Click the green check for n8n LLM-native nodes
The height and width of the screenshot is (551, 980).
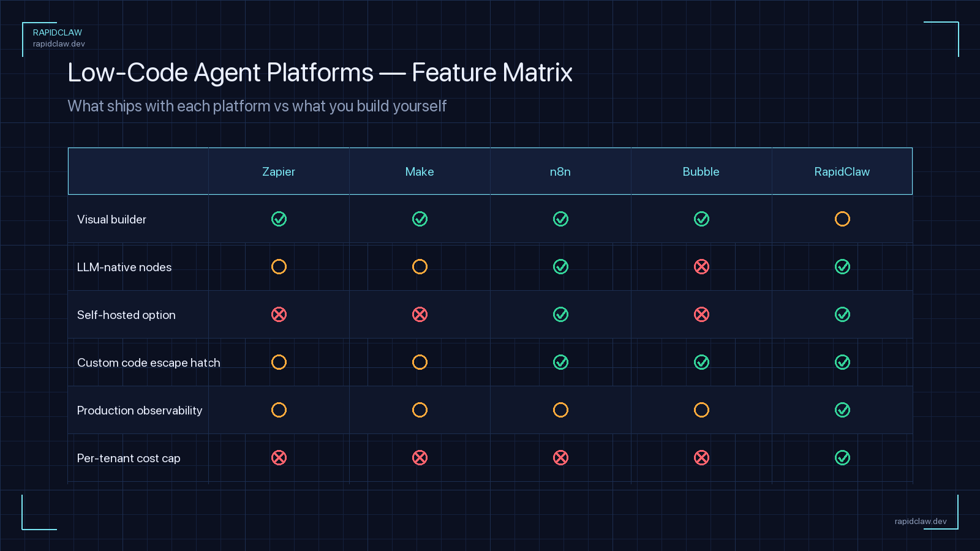click(560, 266)
